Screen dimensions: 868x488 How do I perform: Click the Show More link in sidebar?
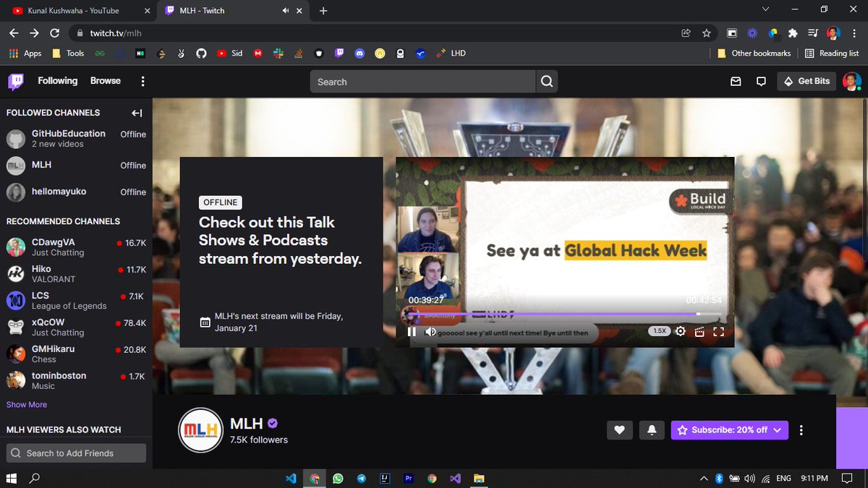[26, 405]
